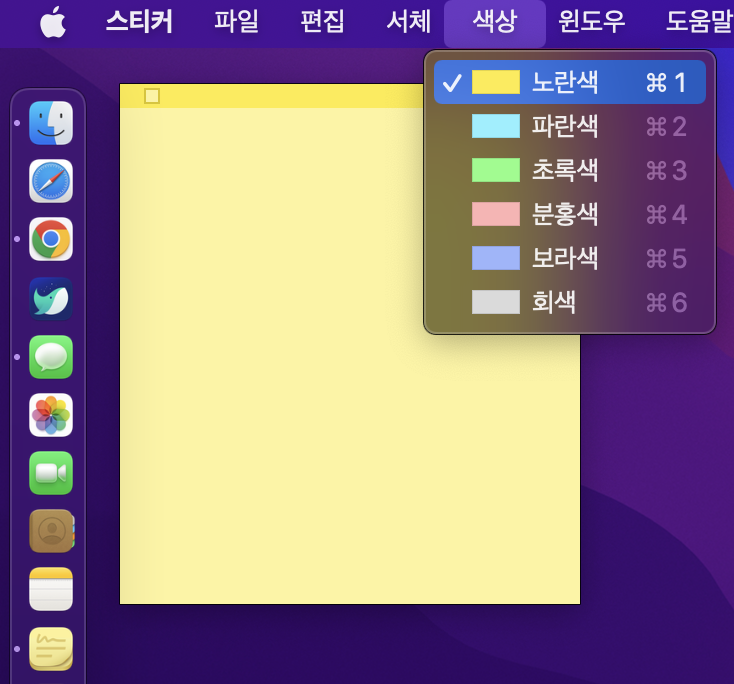
Task: Choose 노란색 note color
Action: tap(570, 82)
